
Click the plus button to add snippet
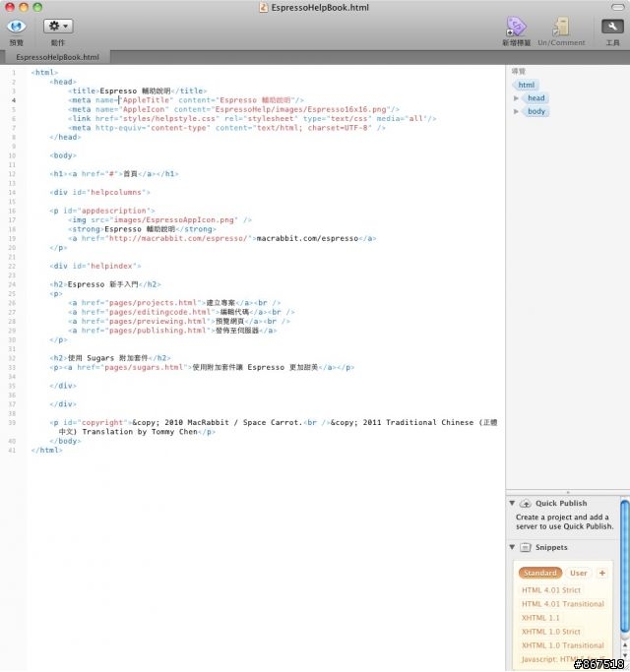click(x=602, y=573)
